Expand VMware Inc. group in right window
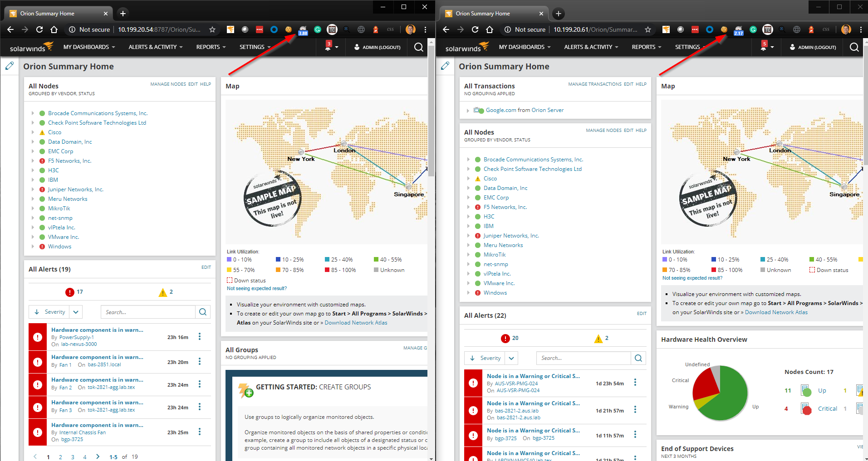 [468, 283]
